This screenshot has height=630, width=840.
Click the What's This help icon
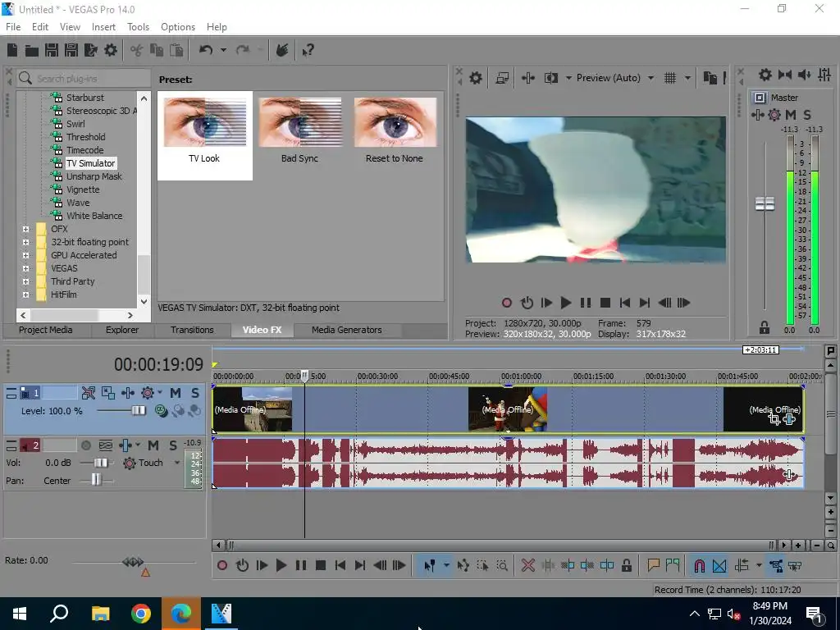pyautogui.click(x=308, y=50)
